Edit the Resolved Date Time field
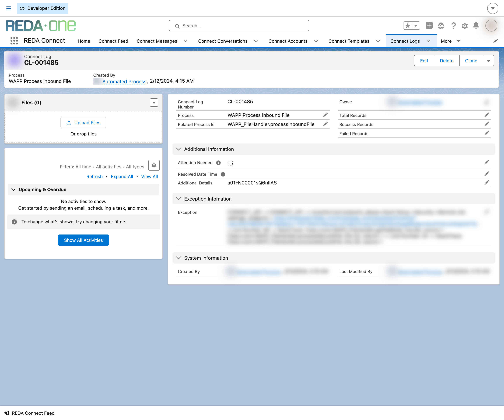This screenshot has height=420, width=504. click(487, 174)
